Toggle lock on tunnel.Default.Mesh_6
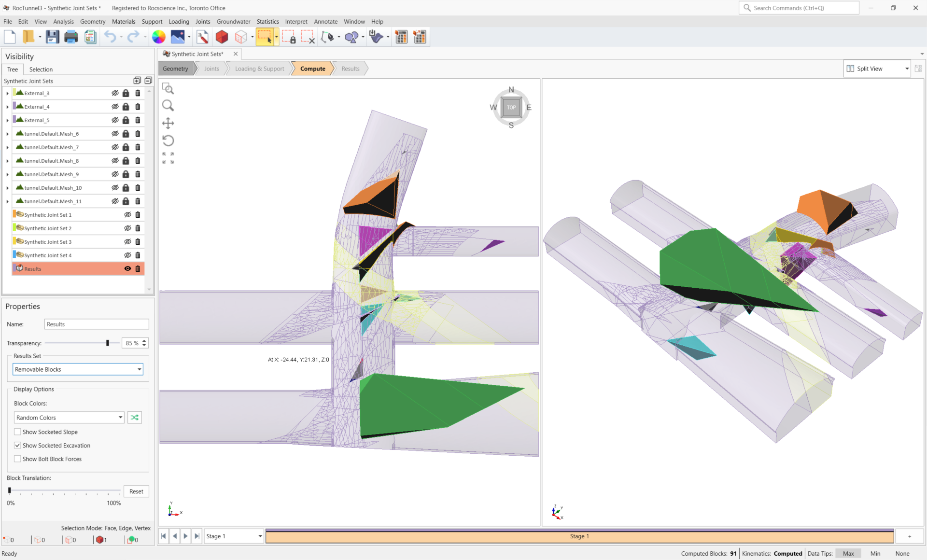The height and width of the screenshot is (560, 927). (x=126, y=134)
